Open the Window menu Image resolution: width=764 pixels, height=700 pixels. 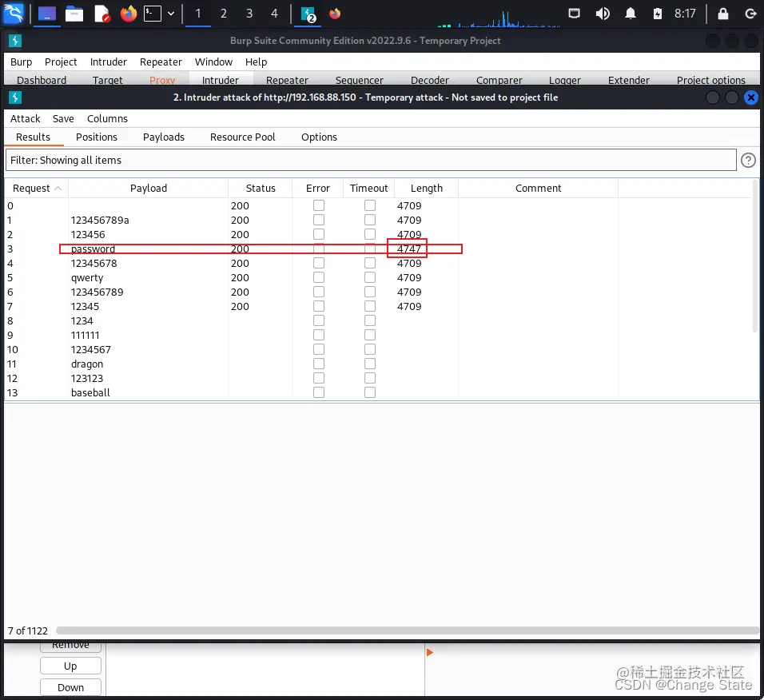click(213, 62)
